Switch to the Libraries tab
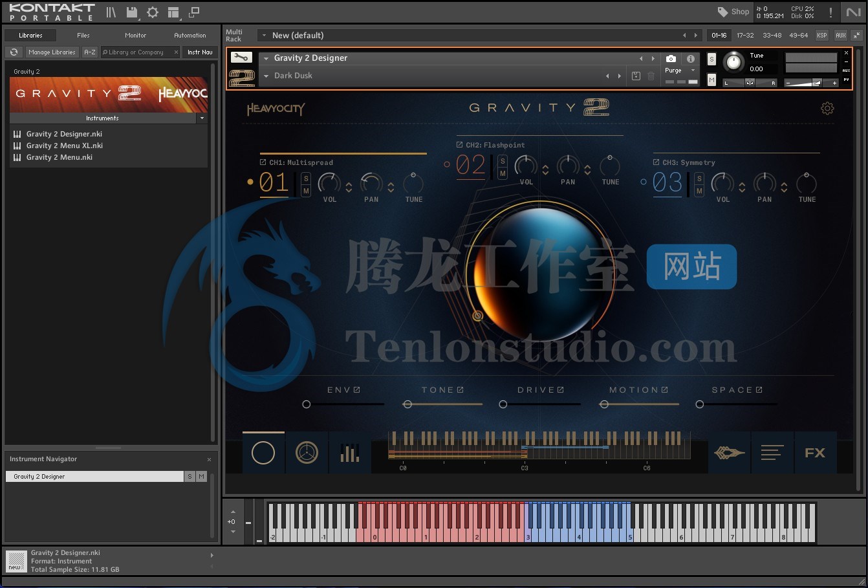 (30, 35)
